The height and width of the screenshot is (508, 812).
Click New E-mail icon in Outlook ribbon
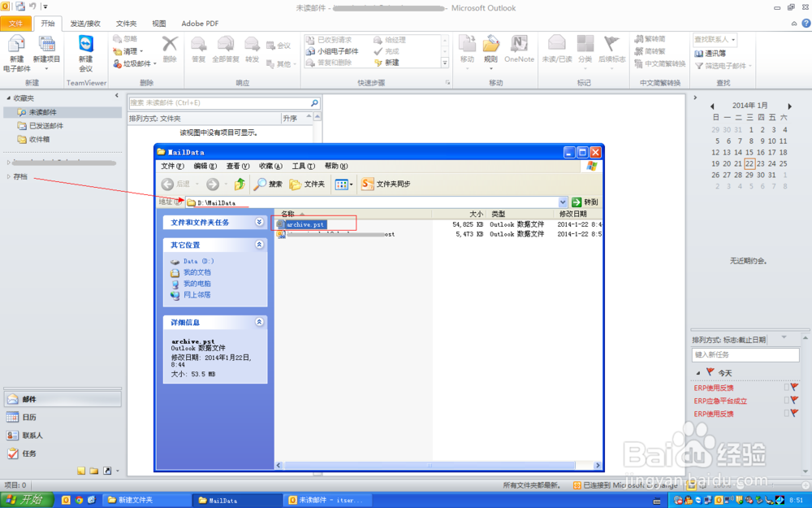[x=16, y=54]
